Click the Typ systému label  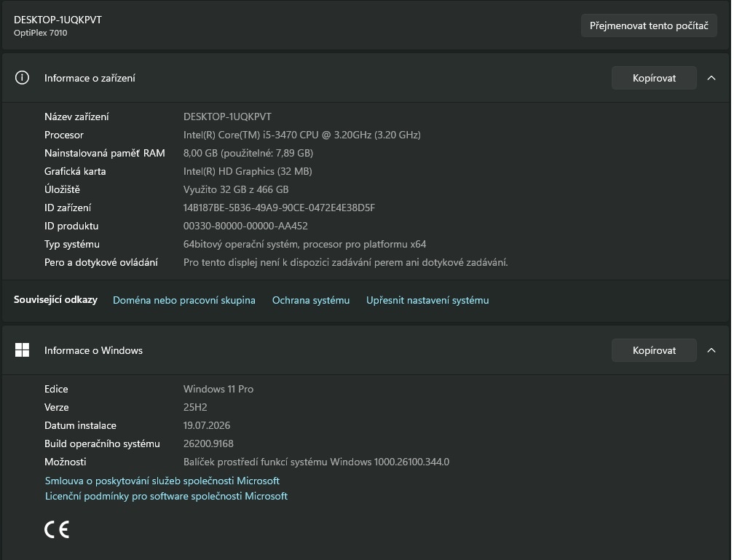71,245
